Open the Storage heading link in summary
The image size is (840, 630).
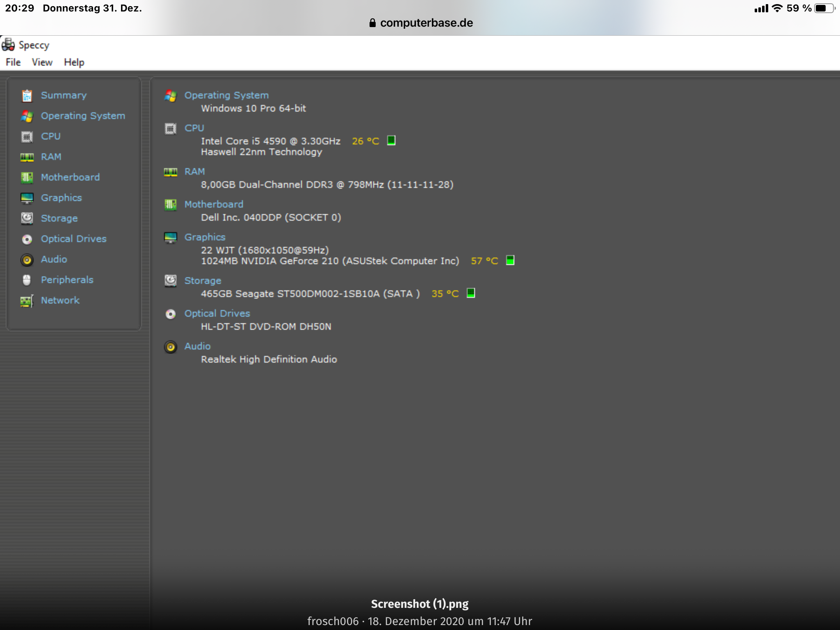click(x=203, y=281)
